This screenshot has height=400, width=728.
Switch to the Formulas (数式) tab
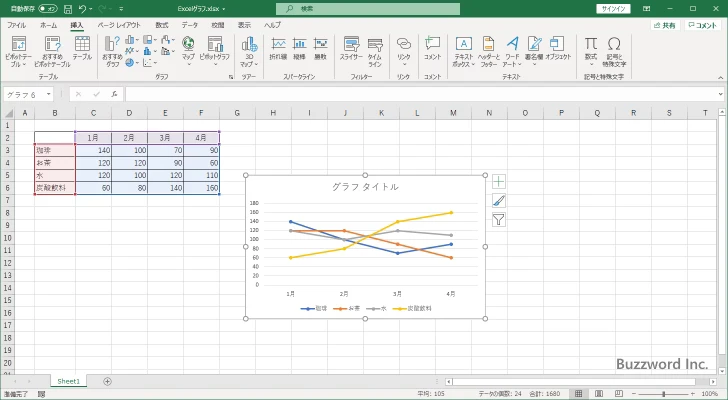click(162, 25)
